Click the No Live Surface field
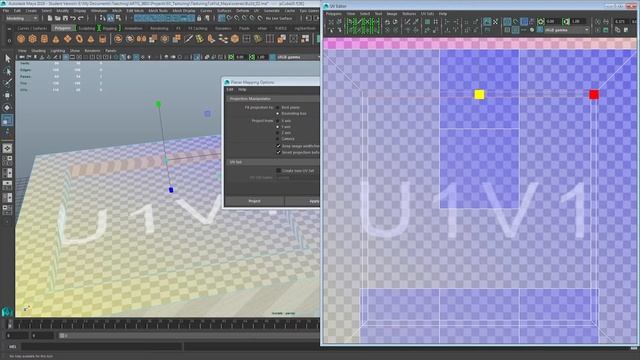The image size is (640, 360). pyautogui.click(x=280, y=18)
